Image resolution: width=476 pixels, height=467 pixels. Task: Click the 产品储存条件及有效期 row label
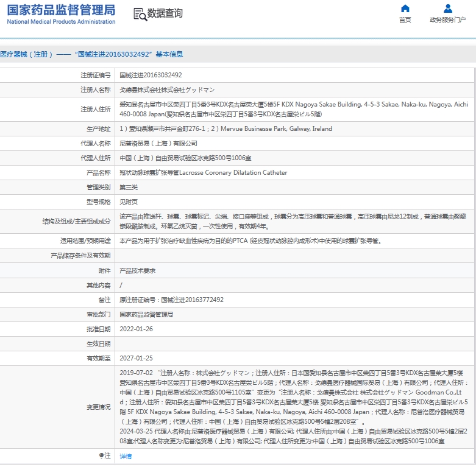pyautogui.click(x=80, y=256)
